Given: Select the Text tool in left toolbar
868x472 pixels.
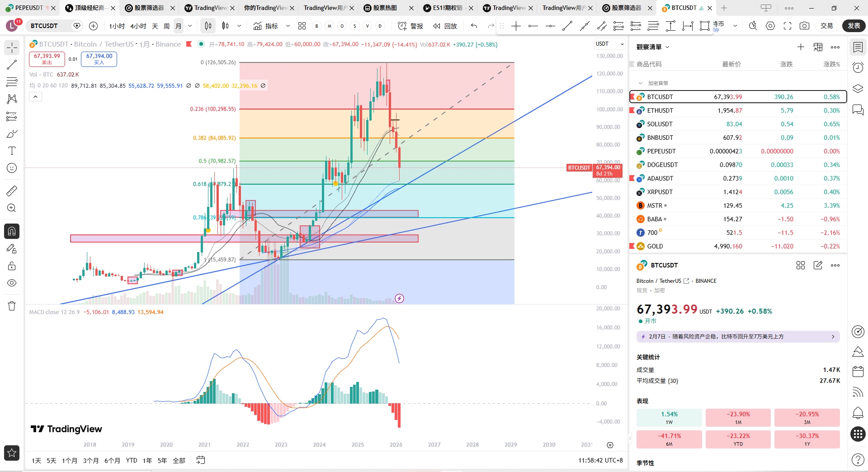Looking at the screenshot, I should tap(12, 151).
